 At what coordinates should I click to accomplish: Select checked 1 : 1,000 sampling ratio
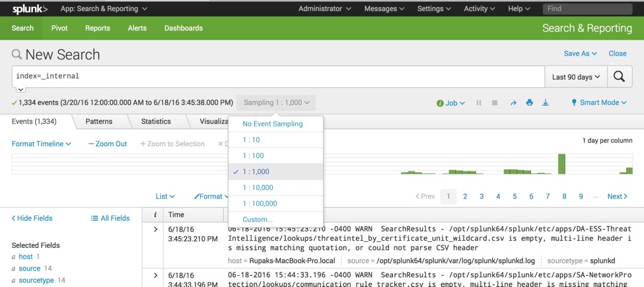tap(275, 171)
